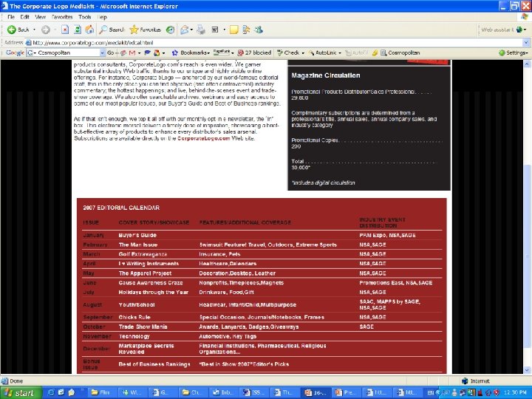Screen dimensions: 532x399
Task: Click the 27 blocked popup blocker
Action: pos(254,52)
